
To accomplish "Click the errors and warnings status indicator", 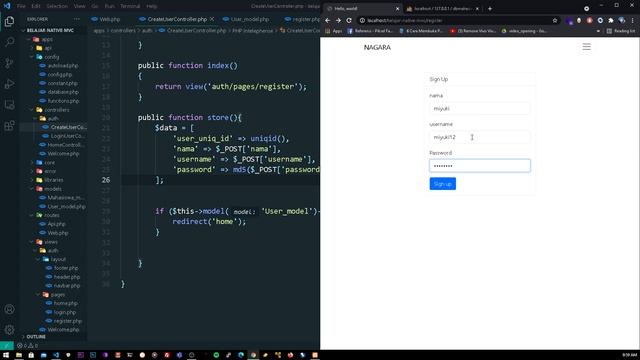I will point(27,346).
